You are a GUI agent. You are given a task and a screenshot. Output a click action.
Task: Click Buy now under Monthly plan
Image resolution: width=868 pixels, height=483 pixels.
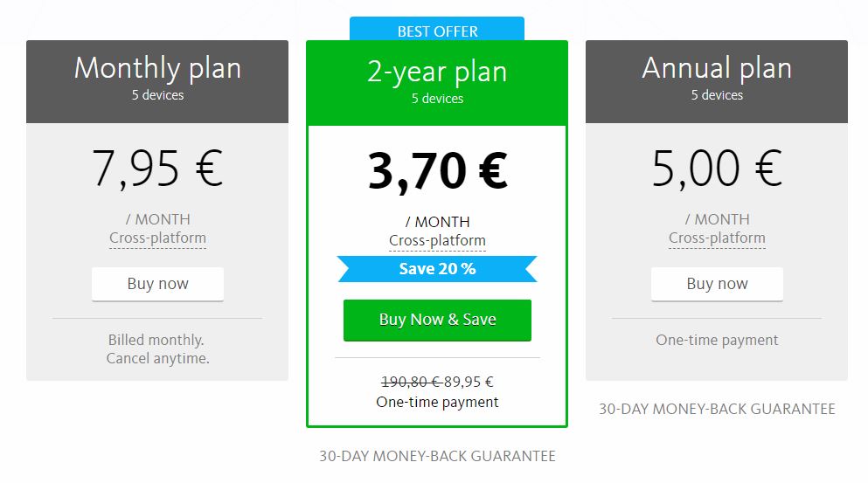click(x=157, y=284)
